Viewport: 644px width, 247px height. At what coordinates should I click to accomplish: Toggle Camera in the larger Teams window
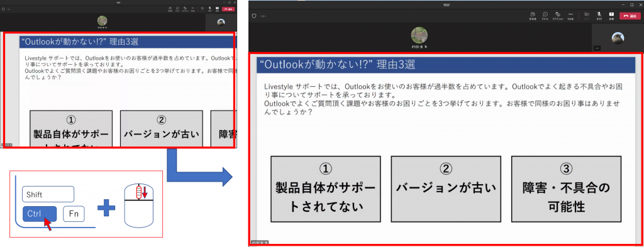coord(587,16)
